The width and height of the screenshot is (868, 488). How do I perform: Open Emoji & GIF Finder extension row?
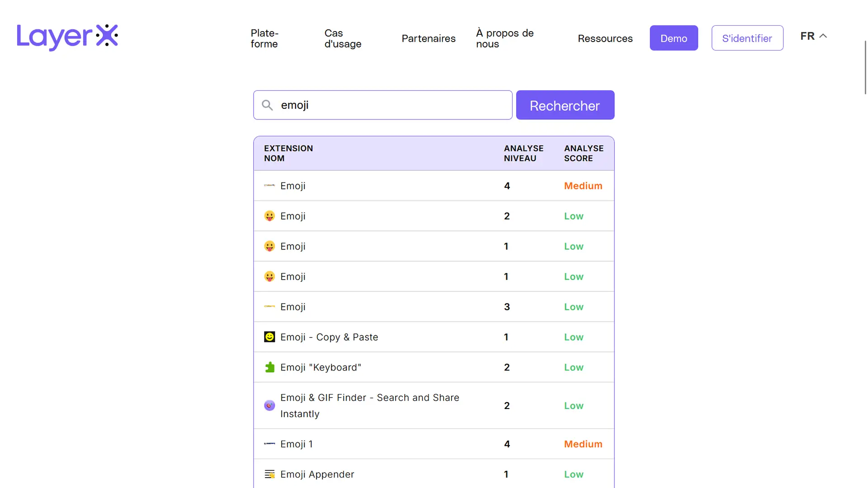coord(434,406)
